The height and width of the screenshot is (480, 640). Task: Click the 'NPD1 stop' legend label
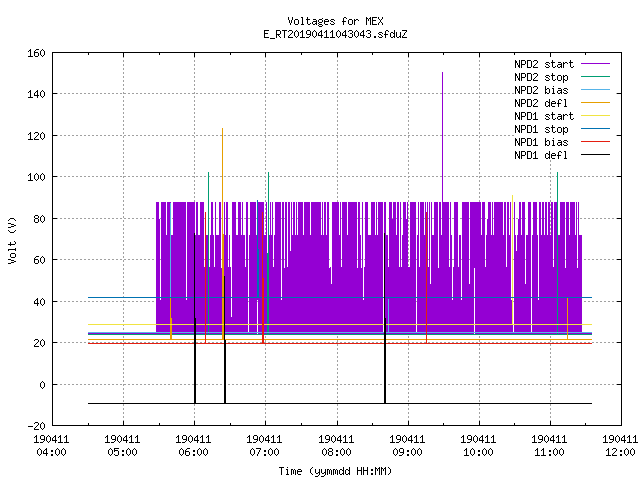pyautogui.click(x=541, y=129)
